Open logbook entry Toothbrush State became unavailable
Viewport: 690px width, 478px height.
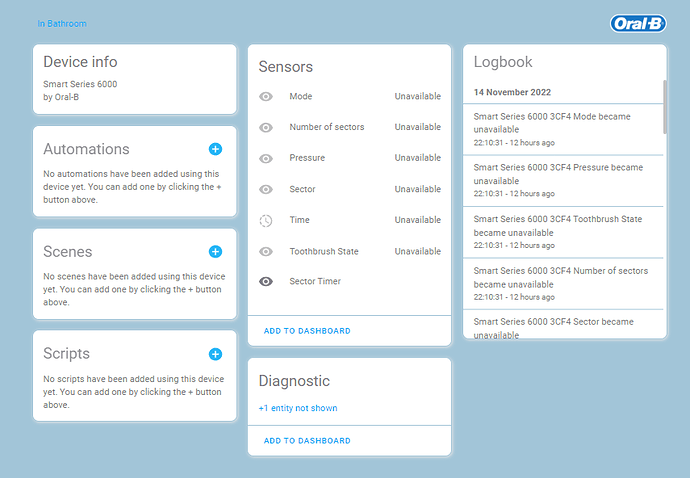click(x=563, y=232)
